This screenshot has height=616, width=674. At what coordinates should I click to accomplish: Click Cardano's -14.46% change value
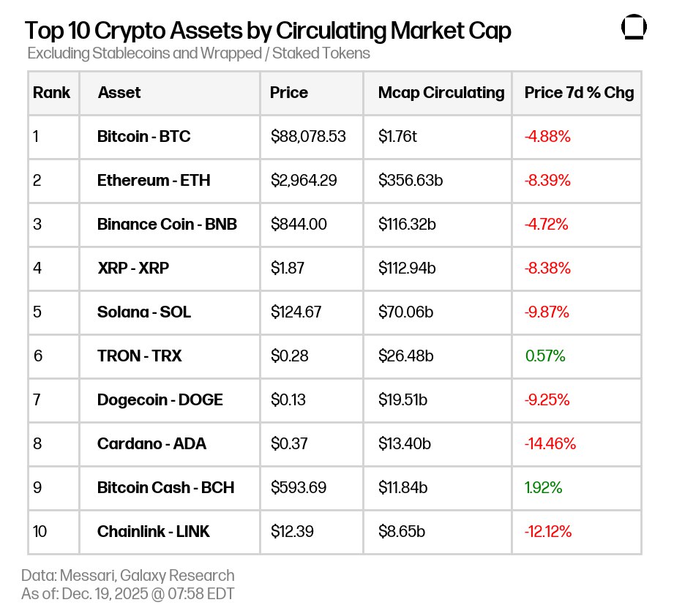pos(550,443)
